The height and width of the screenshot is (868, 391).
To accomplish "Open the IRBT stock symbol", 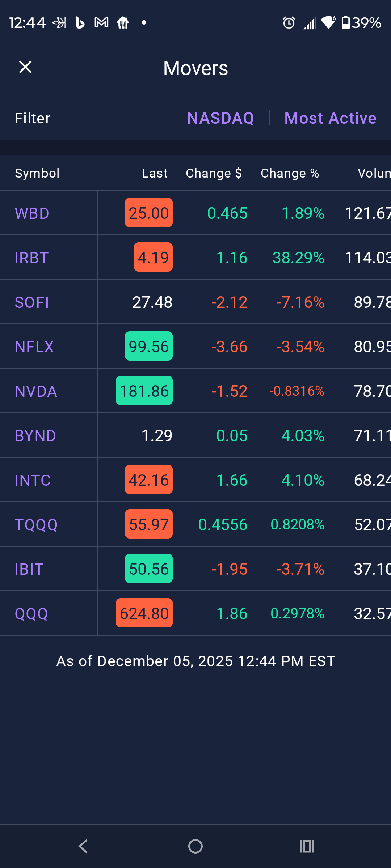I will [31, 258].
